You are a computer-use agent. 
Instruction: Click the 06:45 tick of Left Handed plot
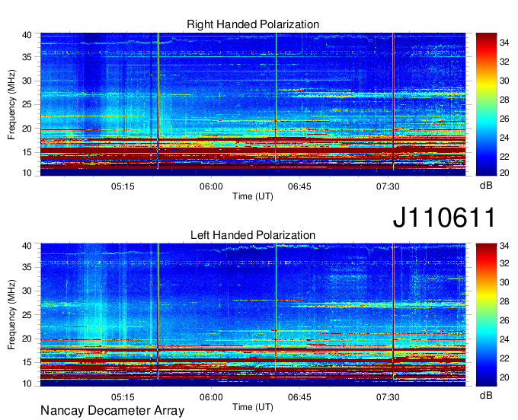(299, 397)
